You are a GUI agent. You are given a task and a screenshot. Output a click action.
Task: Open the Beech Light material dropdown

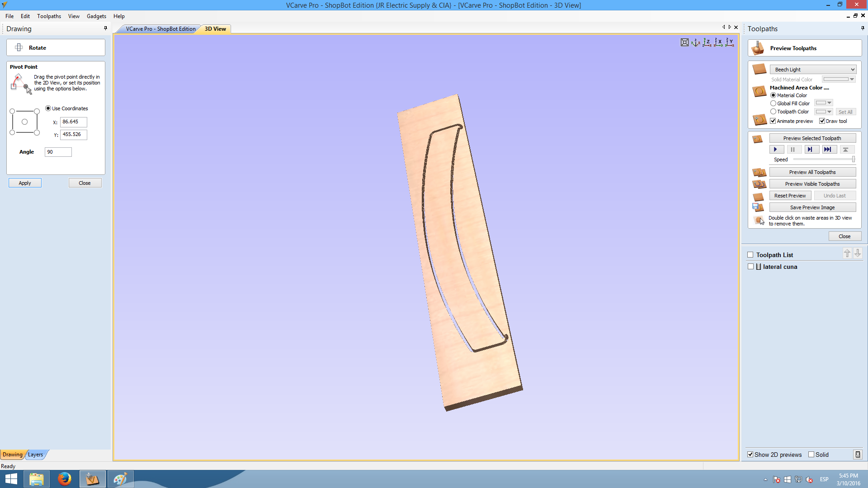pyautogui.click(x=812, y=70)
